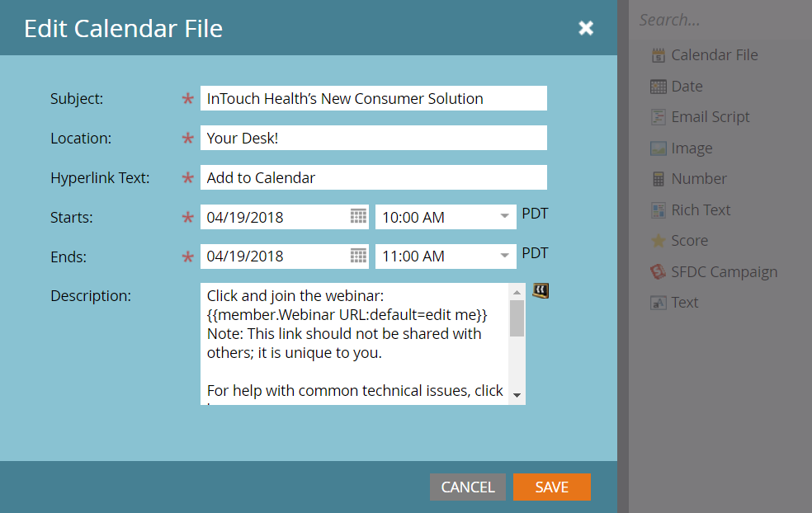This screenshot has height=513, width=812.
Task: Select the Date token icon
Action: tap(658, 87)
